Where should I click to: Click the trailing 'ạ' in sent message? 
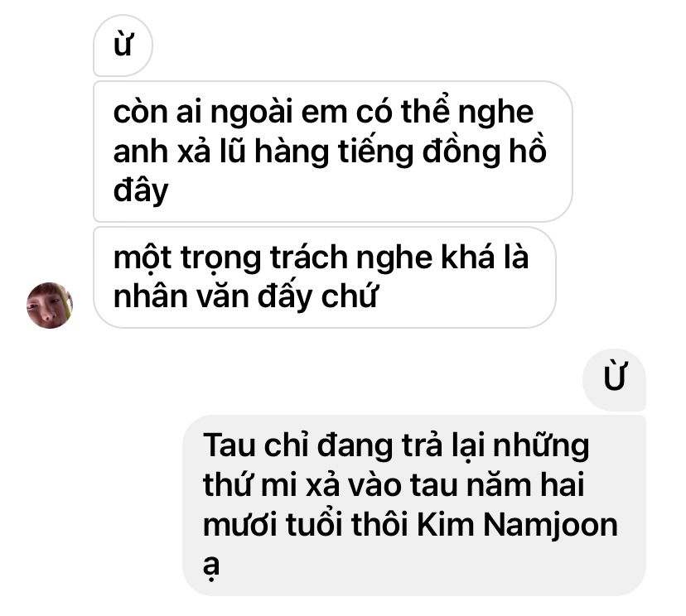click(x=211, y=565)
